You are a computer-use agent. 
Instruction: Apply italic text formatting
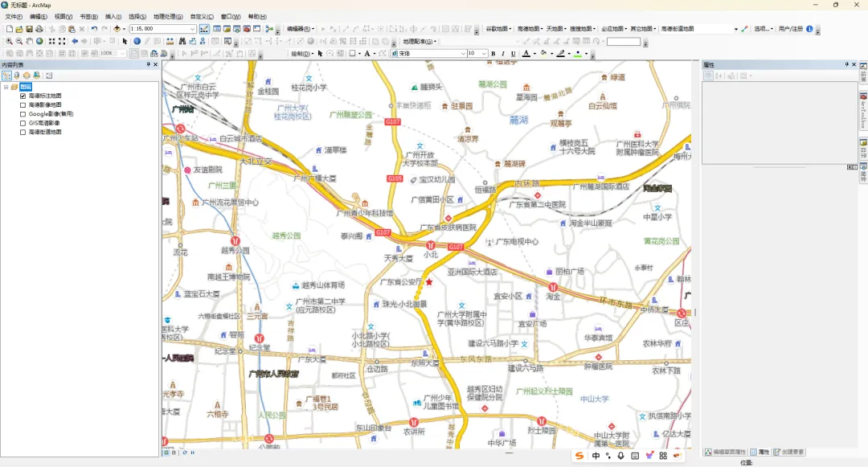[x=503, y=54]
